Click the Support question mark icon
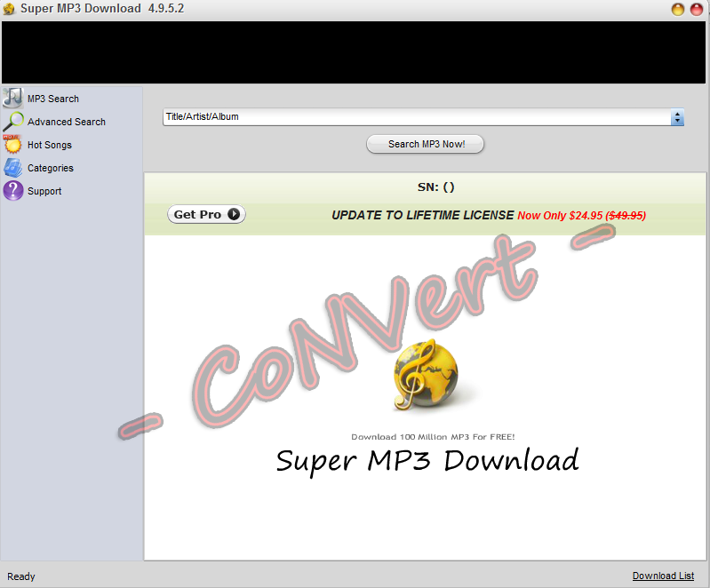The width and height of the screenshot is (710, 588). [x=13, y=191]
